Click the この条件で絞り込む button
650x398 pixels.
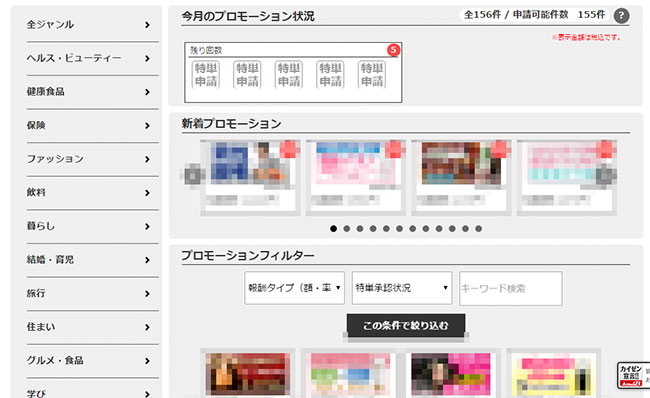coord(406,325)
